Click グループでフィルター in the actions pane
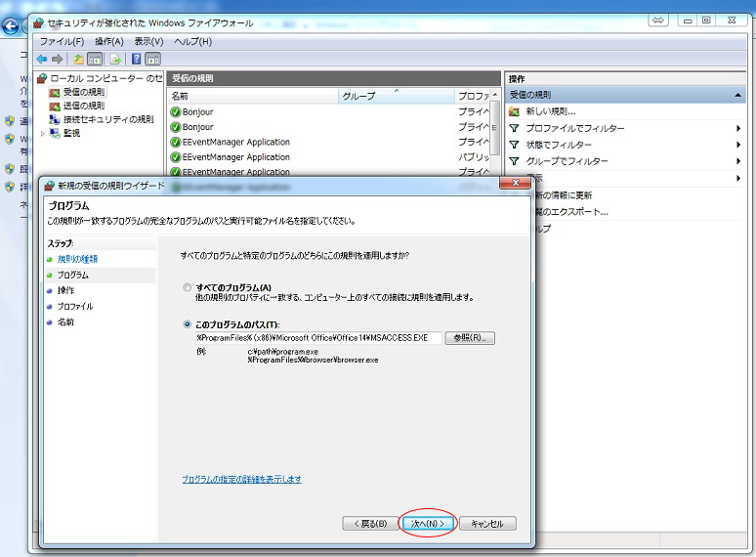Image resolution: width=756 pixels, height=557 pixels. pyautogui.click(x=567, y=161)
